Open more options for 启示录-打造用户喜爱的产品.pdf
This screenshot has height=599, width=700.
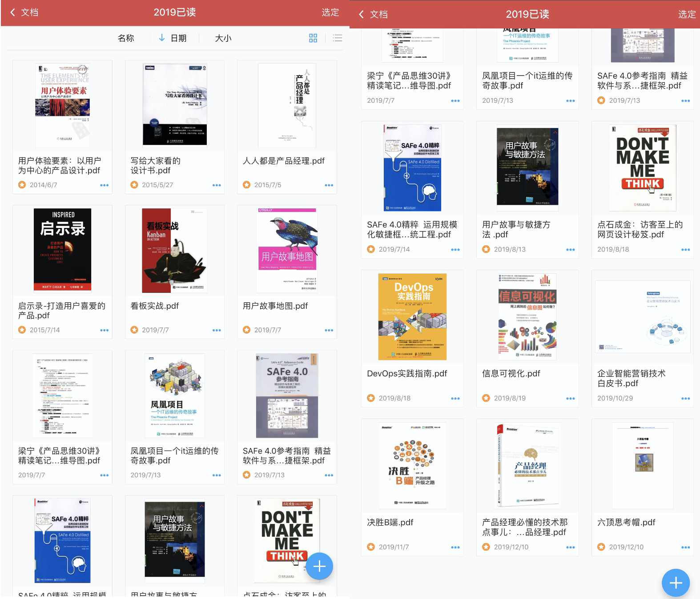tap(105, 330)
